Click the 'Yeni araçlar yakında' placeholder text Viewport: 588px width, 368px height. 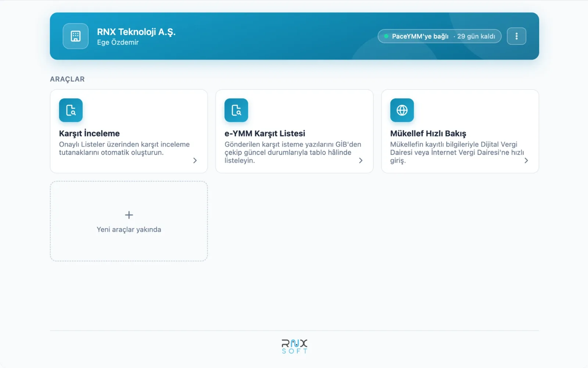129,229
